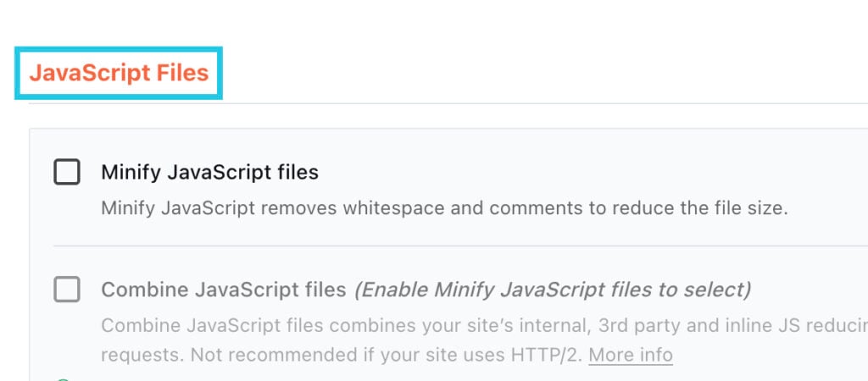This screenshot has width=868, height=381.
Task: Click the Combine JavaScript files label
Action: [224, 290]
